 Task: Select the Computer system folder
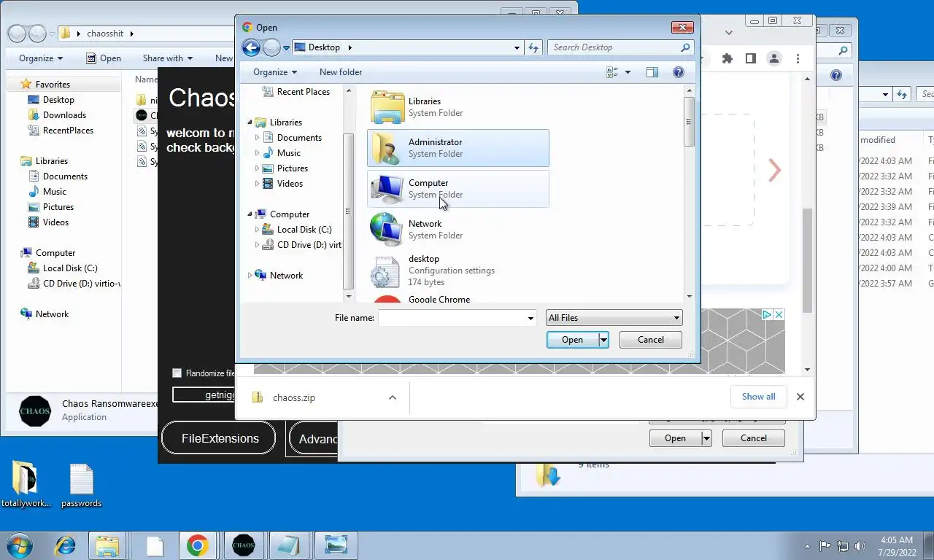pos(458,189)
